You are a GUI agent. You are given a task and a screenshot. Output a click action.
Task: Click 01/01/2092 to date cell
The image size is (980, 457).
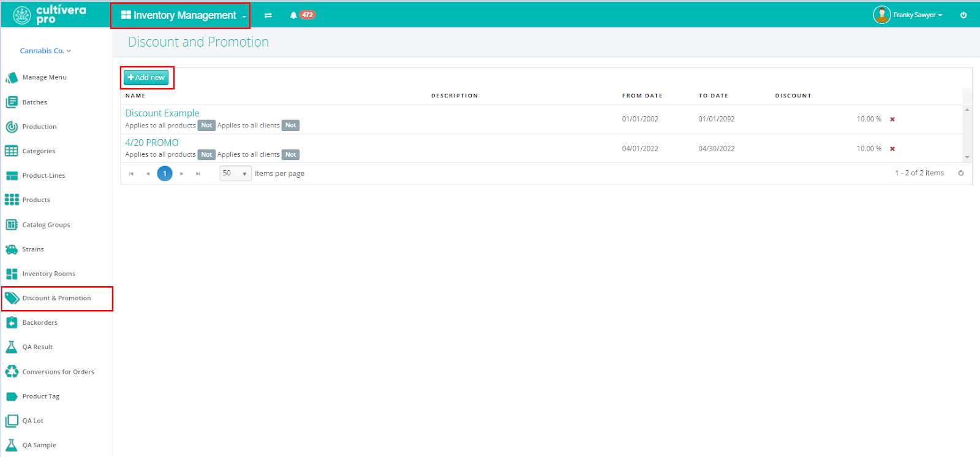click(x=717, y=119)
